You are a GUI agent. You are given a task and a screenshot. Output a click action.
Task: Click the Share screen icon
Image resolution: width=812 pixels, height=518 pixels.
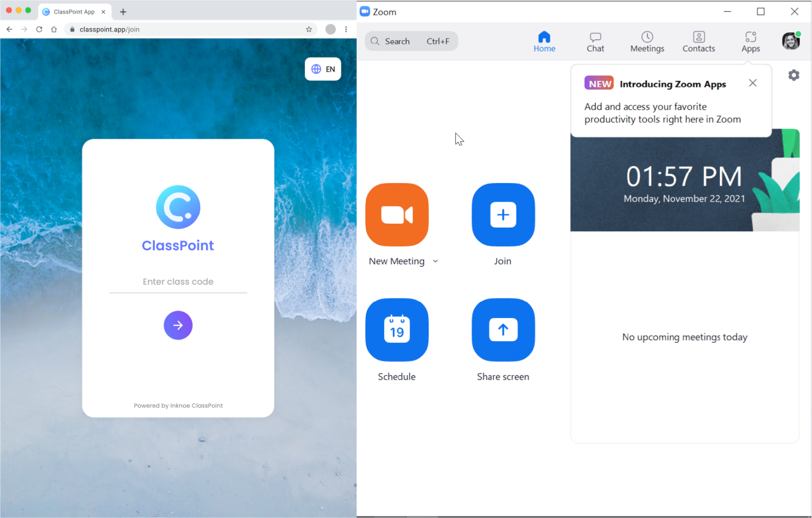pyautogui.click(x=503, y=330)
